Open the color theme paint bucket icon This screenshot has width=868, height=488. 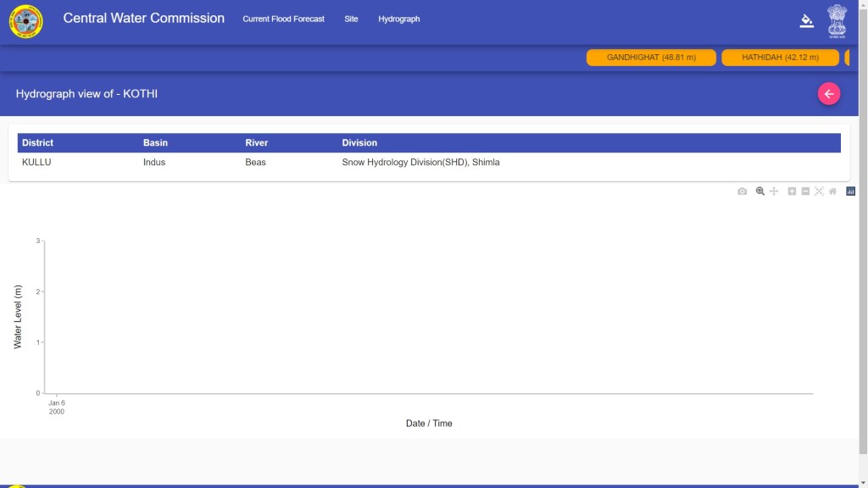806,20
